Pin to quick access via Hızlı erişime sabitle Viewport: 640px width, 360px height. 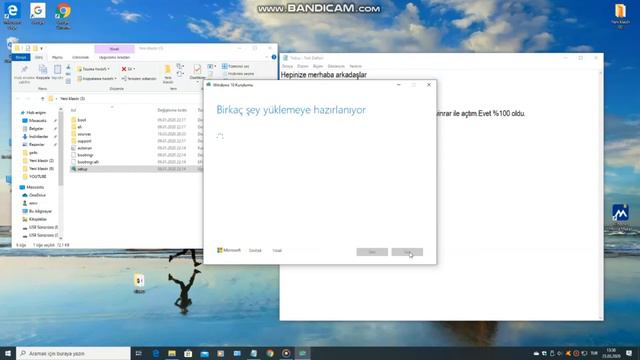(24, 73)
